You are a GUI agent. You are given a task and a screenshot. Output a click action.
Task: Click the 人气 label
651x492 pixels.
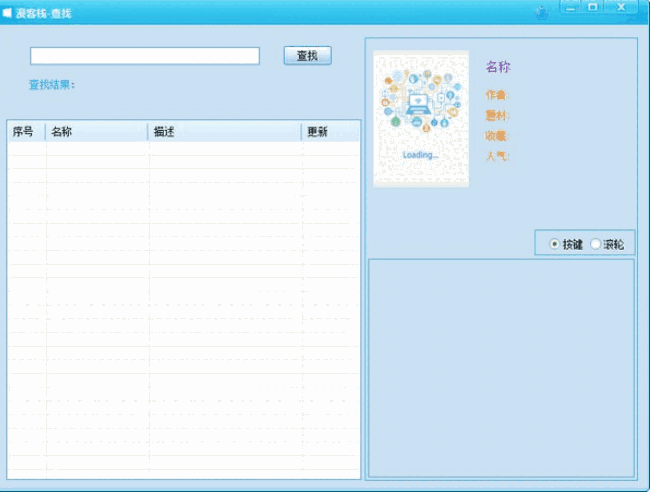497,156
